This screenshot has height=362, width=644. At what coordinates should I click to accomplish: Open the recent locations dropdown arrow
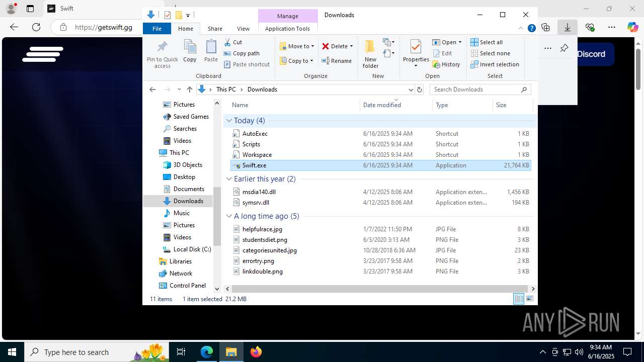pyautogui.click(x=179, y=89)
